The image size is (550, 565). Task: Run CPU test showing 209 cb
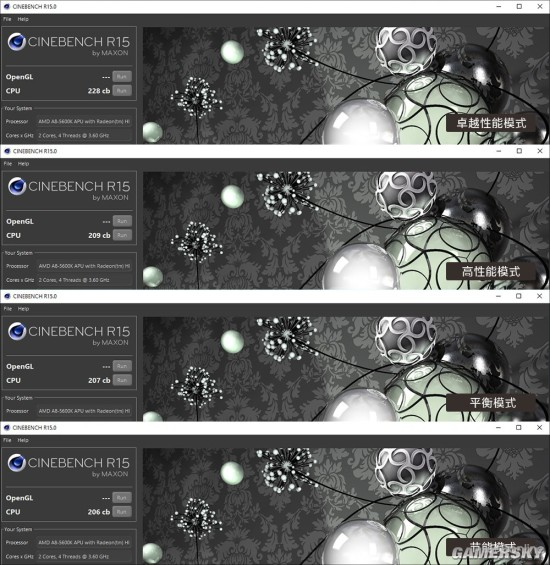click(122, 235)
